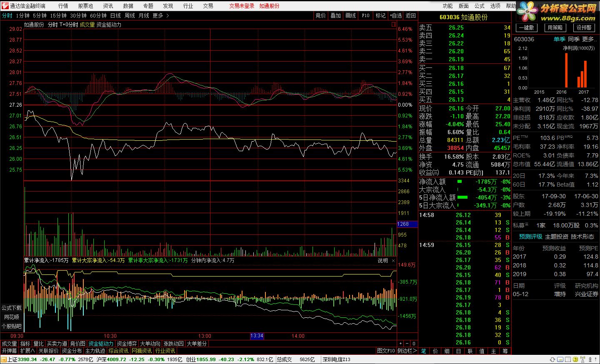Viewport: 600px width, 364px height.
Task: Click the 图文F10 button
Action: [386, 351]
